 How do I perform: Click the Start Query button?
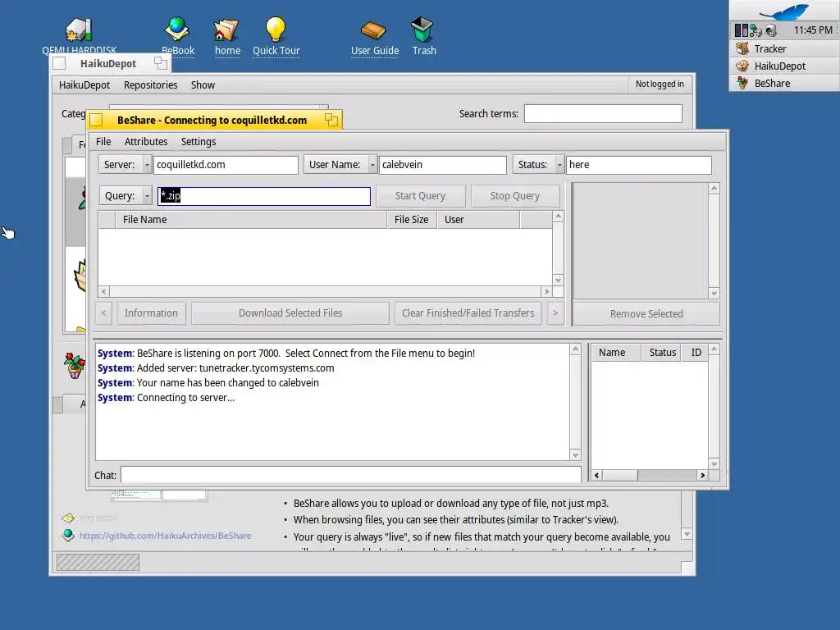(x=421, y=196)
